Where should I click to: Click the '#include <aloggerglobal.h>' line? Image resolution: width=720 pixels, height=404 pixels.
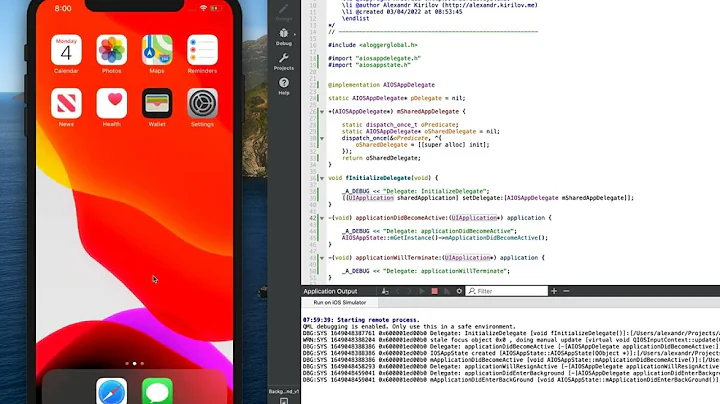pyautogui.click(x=373, y=45)
